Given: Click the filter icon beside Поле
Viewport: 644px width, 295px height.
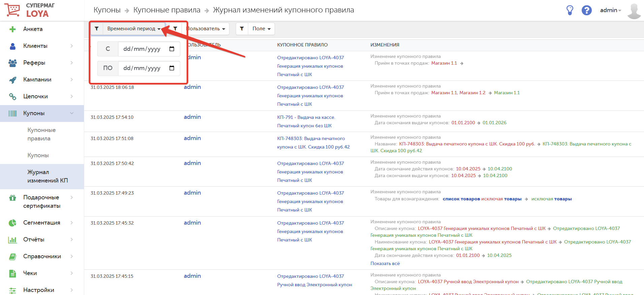Looking at the screenshot, I should 242,29.
